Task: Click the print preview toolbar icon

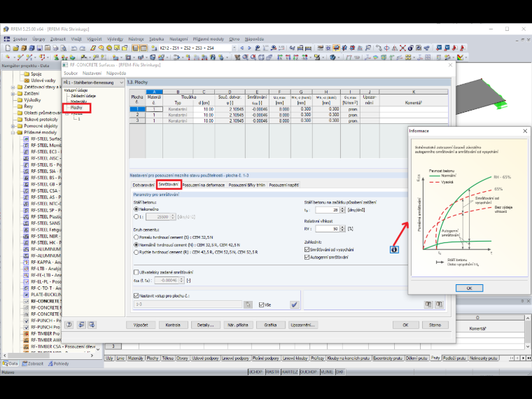Action: (64, 48)
